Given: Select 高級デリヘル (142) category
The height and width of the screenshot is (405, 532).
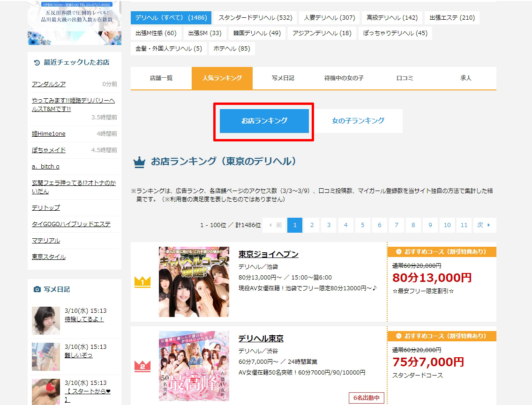Looking at the screenshot, I should pyautogui.click(x=392, y=18).
